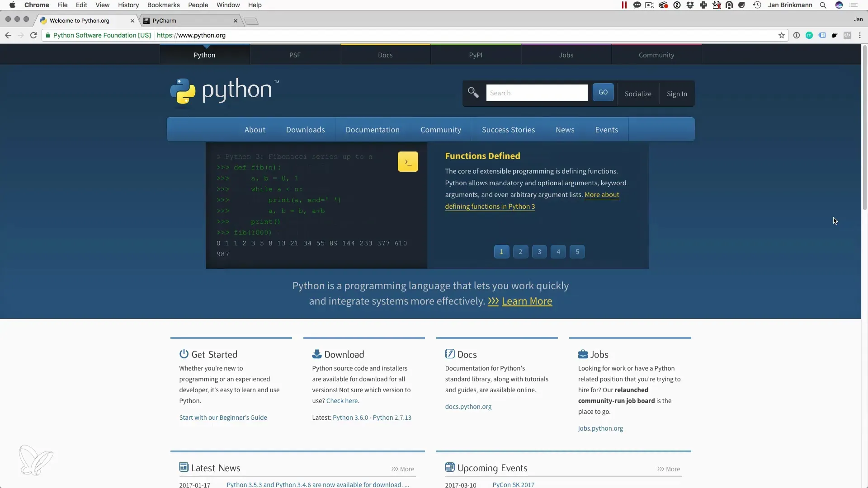Open Chrome's History menu
The height and width of the screenshot is (488, 868).
pyautogui.click(x=128, y=5)
